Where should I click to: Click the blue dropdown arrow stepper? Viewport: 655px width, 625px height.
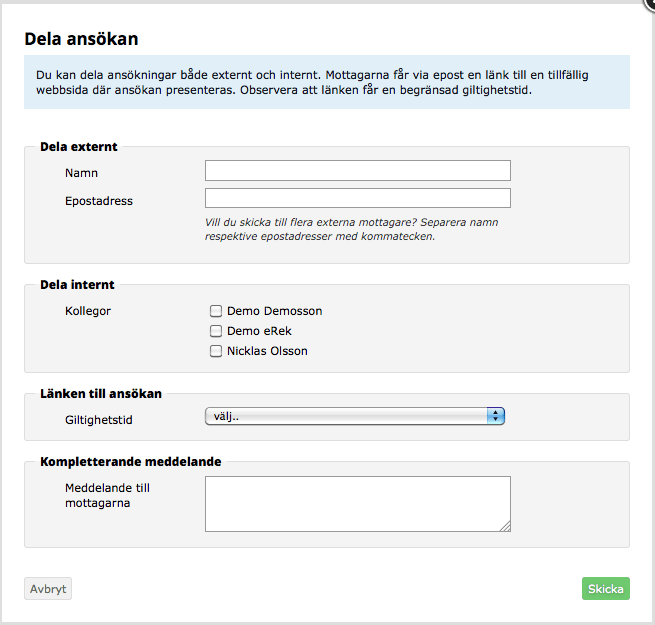coord(495,416)
